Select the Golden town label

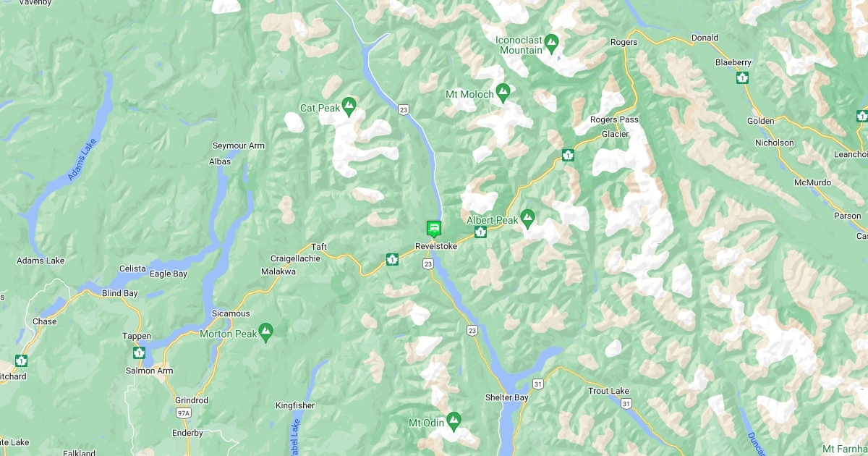click(x=761, y=122)
